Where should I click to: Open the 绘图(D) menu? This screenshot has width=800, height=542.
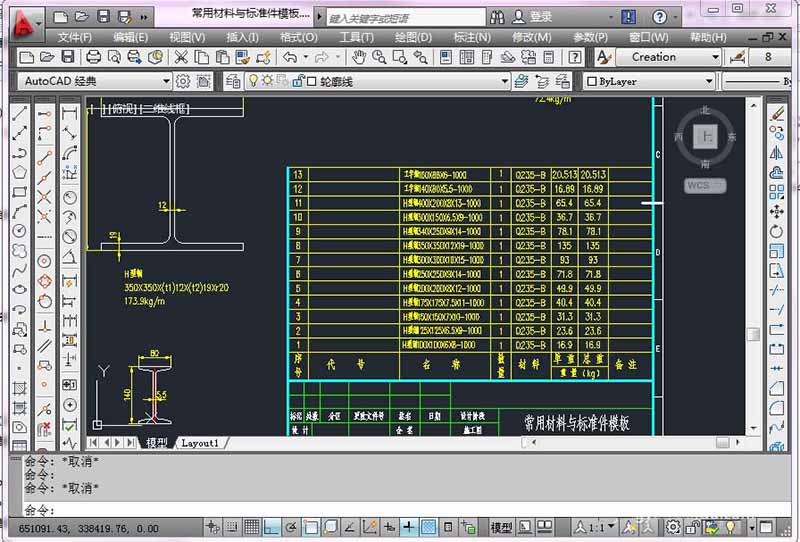tap(413, 37)
